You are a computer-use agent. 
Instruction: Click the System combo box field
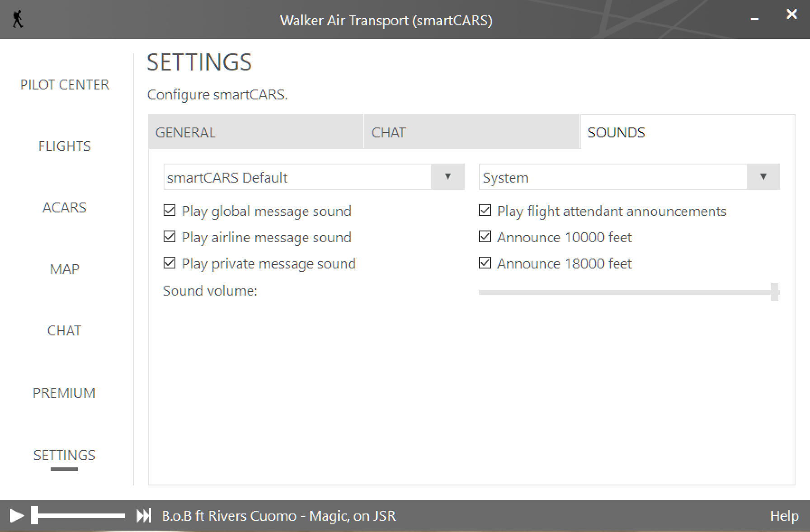click(629, 177)
